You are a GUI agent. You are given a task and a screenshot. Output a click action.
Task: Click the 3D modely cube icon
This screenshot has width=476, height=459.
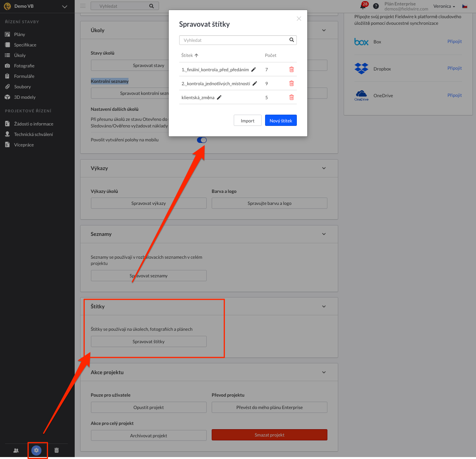pyautogui.click(x=7, y=97)
